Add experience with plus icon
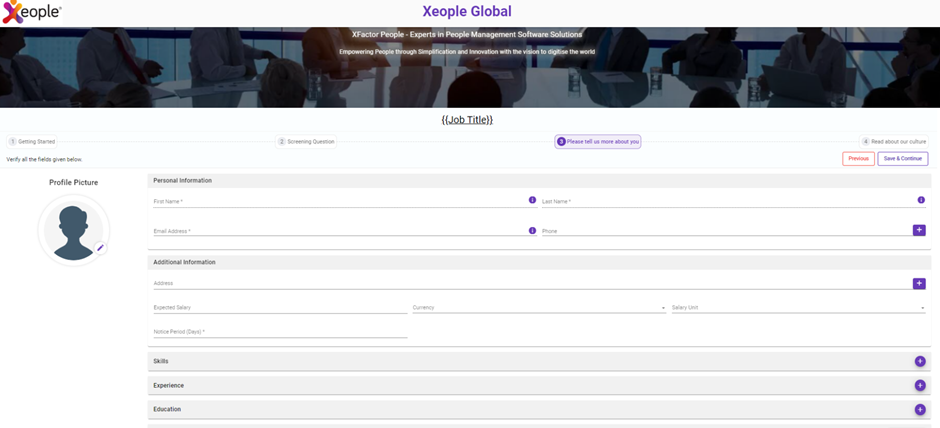This screenshot has width=940, height=428. pyautogui.click(x=920, y=385)
